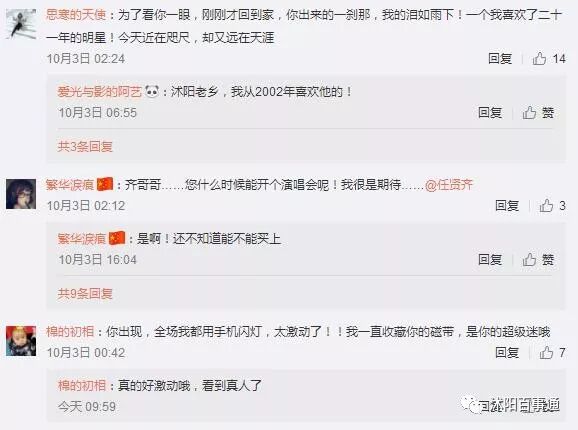578x430 pixels.
Task: Reply to the 16:04 nested comment
Action: (490, 260)
